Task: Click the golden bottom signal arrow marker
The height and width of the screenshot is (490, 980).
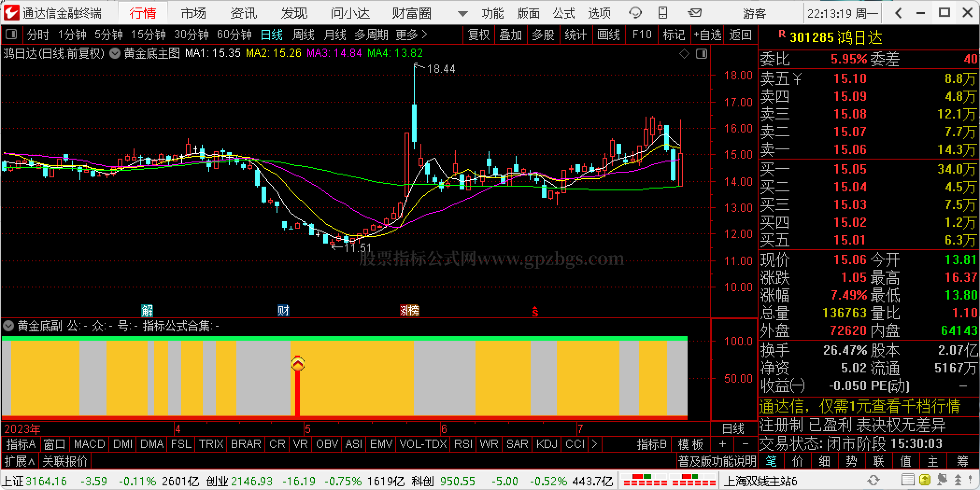Action: coord(298,364)
